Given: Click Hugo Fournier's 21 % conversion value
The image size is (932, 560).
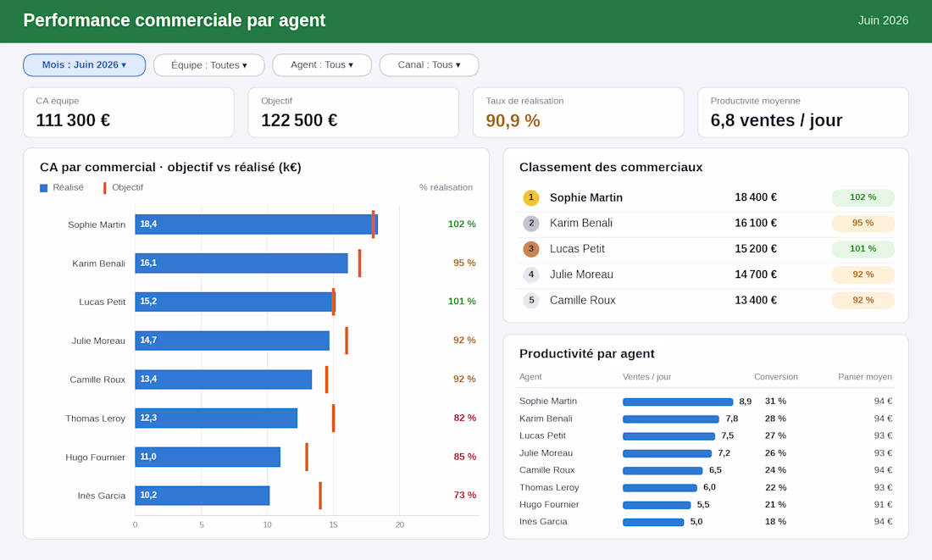Looking at the screenshot, I should [775, 505].
